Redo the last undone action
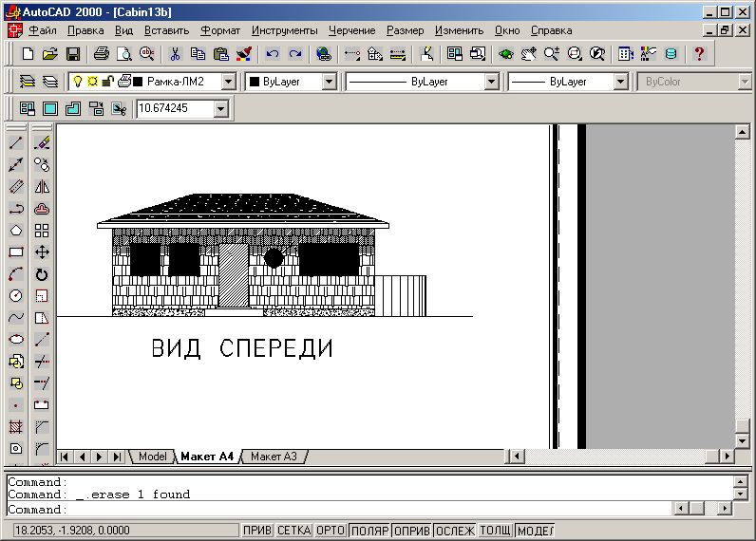Screen dimensions: 756x541 (x=295, y=53)
